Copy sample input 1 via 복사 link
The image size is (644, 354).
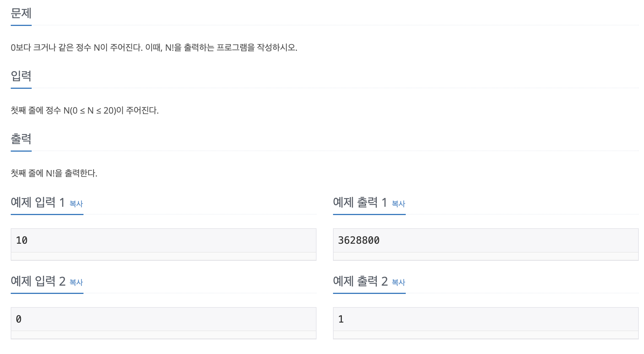coord(76,204)
